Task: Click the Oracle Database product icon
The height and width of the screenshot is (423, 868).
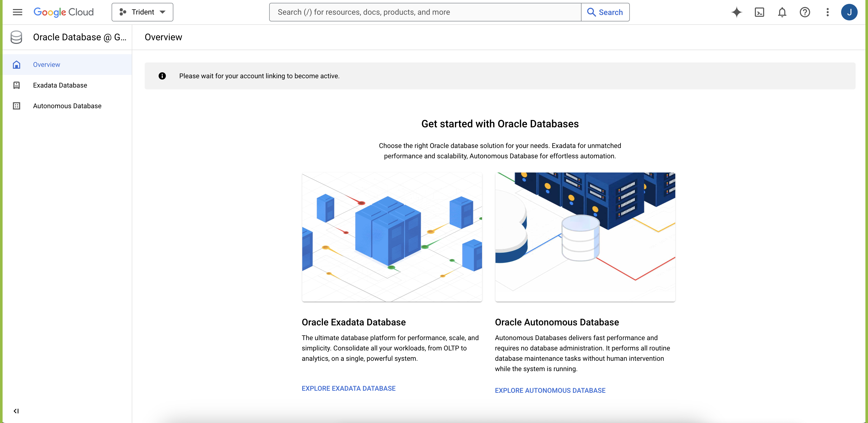Action: [x=16, y=37]
